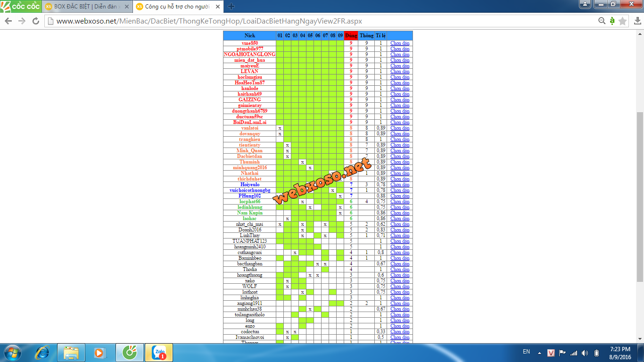Reload the current webxoso page
Image resolution: width=644 pixels, height=362 pixels.
[x=35, y=21]
